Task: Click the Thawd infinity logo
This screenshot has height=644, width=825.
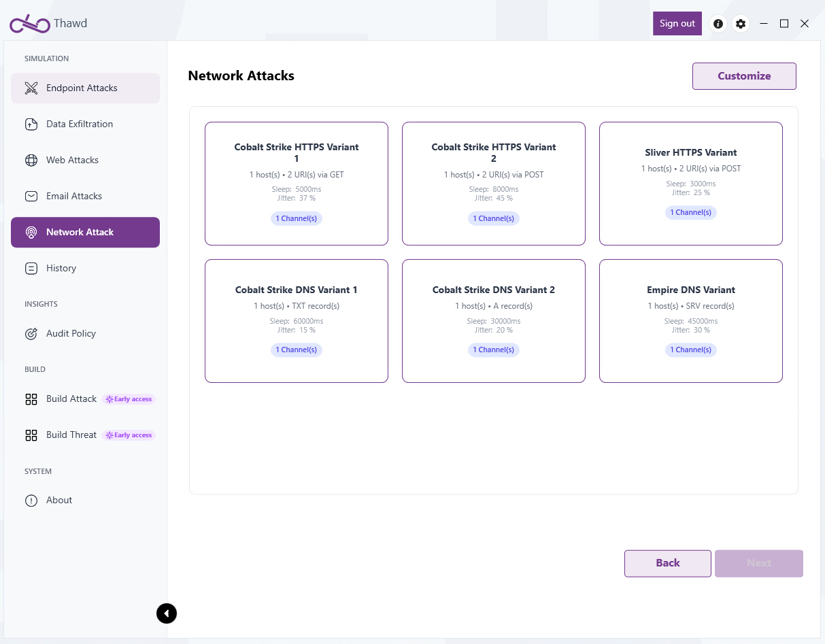Action: (x=30, y=24)
